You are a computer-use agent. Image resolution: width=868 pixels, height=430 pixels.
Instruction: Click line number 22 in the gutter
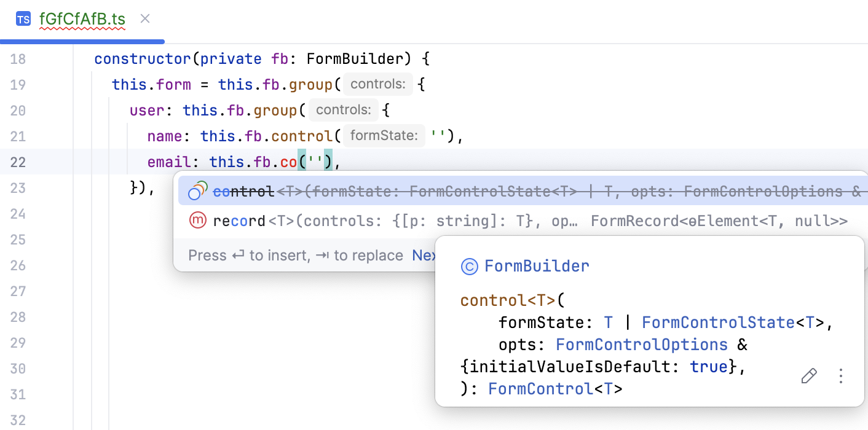tap(17, 162)
